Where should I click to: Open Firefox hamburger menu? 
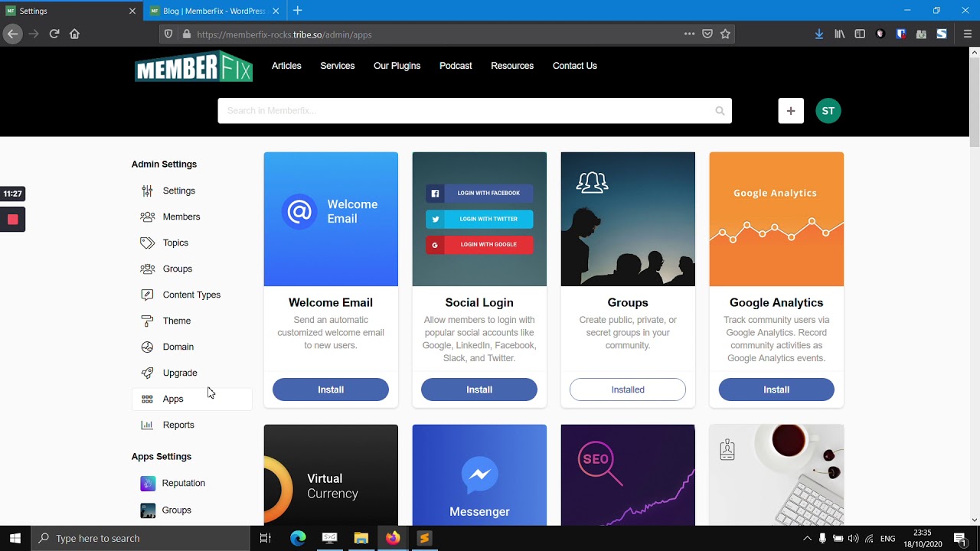[967, 34]
